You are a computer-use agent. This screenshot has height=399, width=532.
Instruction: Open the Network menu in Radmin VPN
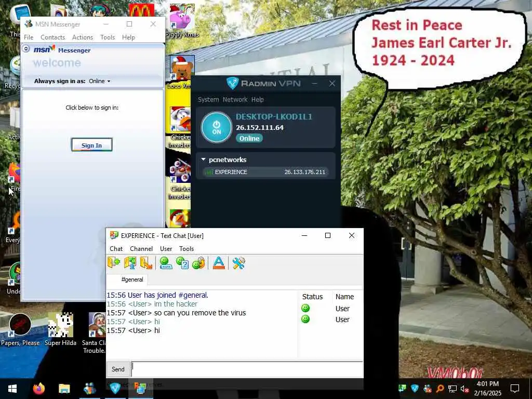(x=235, y=99)
